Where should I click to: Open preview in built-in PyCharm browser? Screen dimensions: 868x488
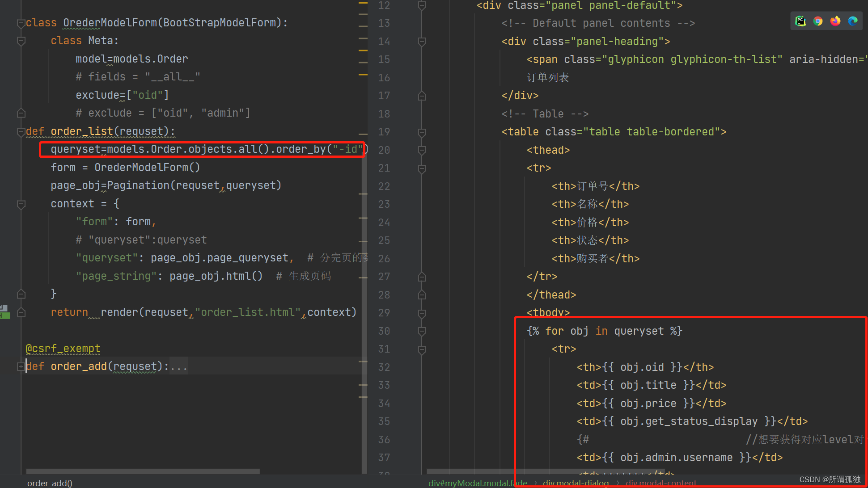tap(800, 21)
